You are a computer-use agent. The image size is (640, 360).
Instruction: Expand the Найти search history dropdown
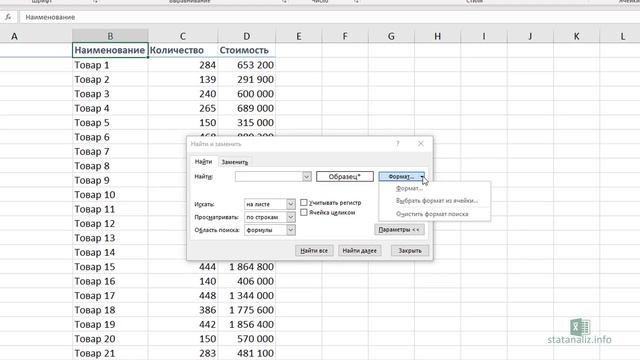(307, 176)
